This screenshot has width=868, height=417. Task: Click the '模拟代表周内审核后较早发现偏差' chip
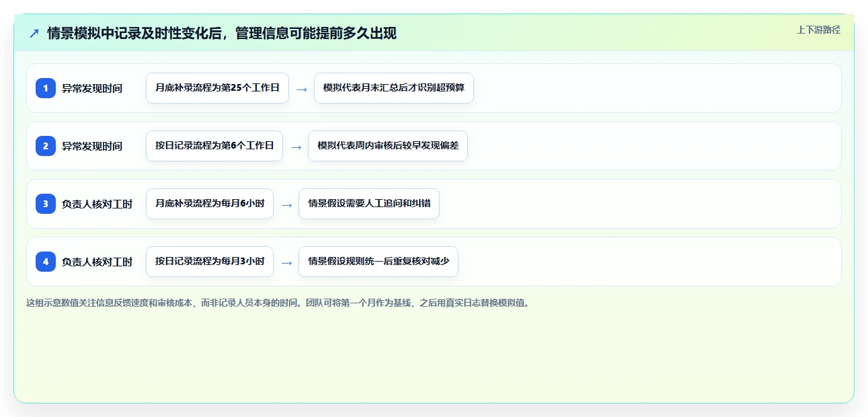point(388,146)
